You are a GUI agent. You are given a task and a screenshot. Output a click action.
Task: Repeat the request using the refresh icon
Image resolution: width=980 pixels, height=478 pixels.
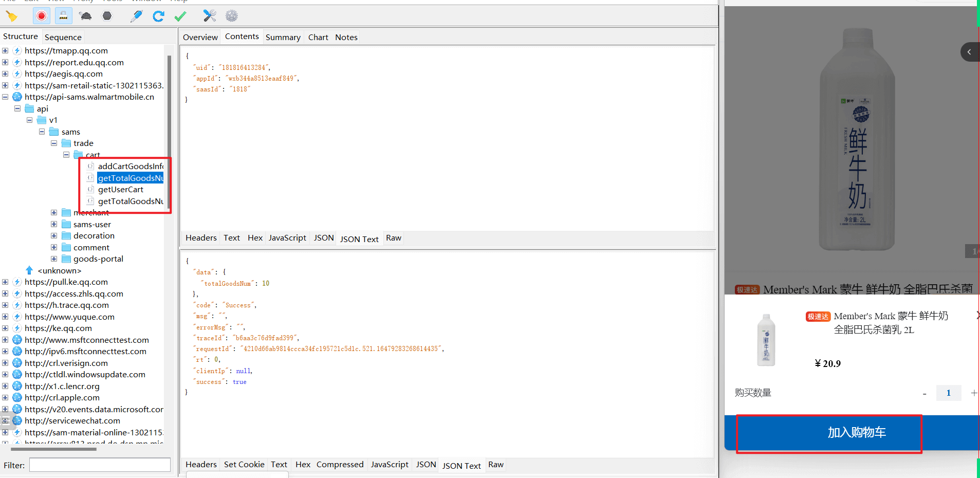pos(158,16)
